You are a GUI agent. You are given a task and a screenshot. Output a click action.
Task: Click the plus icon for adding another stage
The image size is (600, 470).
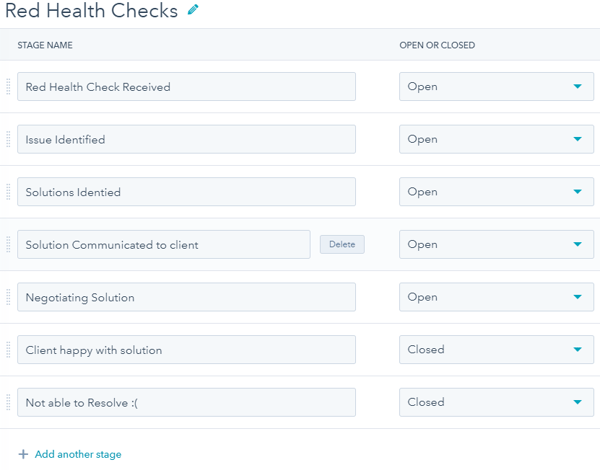click(x=23, y=454)
